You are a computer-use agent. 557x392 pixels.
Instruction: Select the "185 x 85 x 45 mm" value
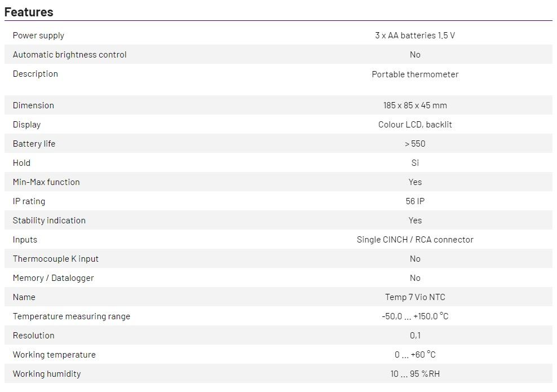415,105
